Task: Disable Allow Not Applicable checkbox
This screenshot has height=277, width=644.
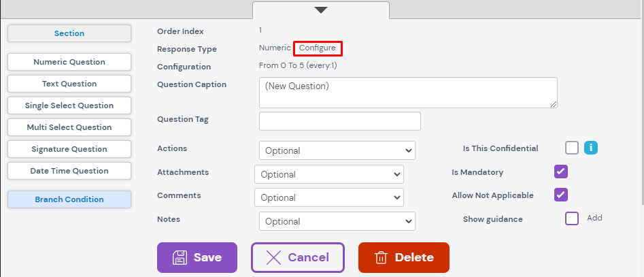Action: point(561,195)
